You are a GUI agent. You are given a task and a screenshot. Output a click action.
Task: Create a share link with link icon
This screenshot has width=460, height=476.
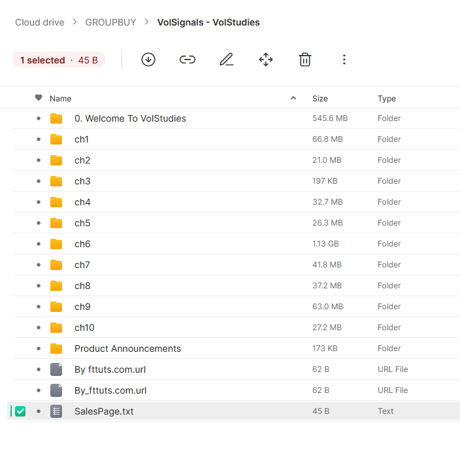pos(188,59)
